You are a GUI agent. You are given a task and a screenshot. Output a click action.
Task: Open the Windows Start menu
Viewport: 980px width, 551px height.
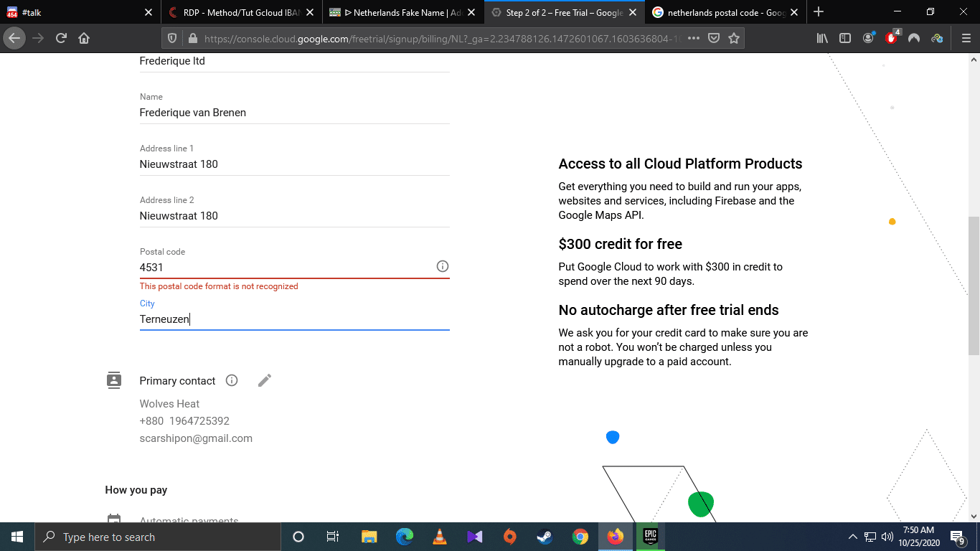pos(17,537)
